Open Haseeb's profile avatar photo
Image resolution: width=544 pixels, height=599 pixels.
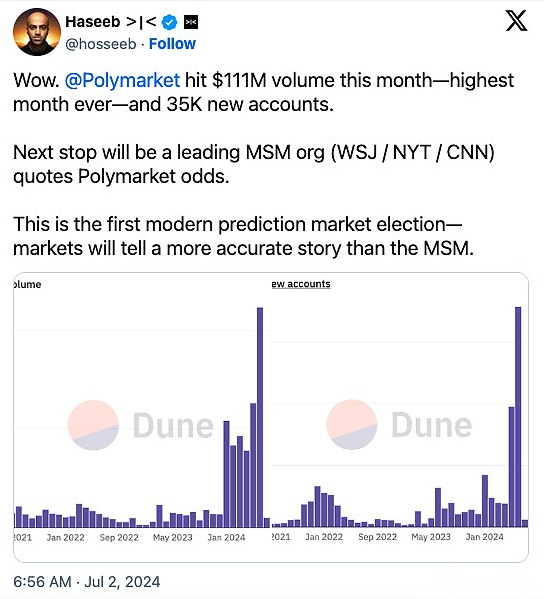coord(37,32)
